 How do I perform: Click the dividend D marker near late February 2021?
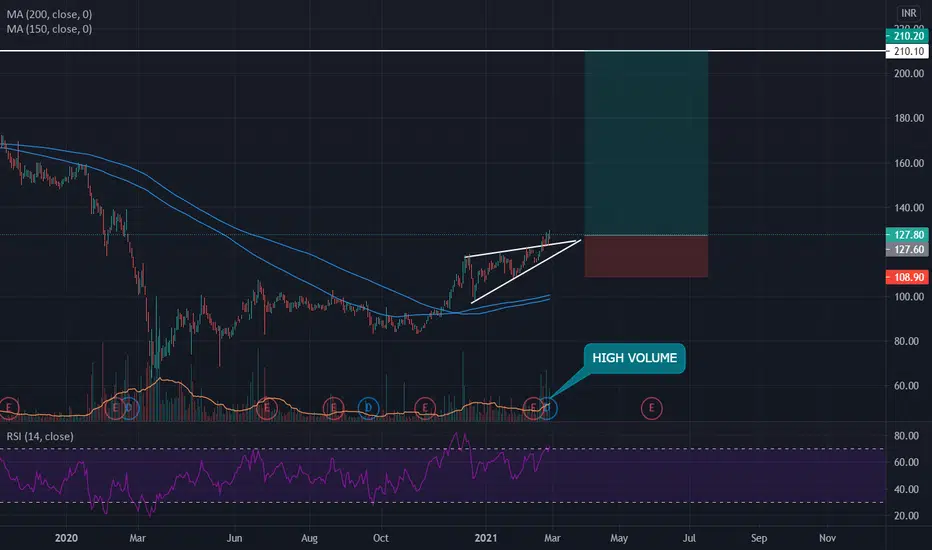click(x=547, y=408)
